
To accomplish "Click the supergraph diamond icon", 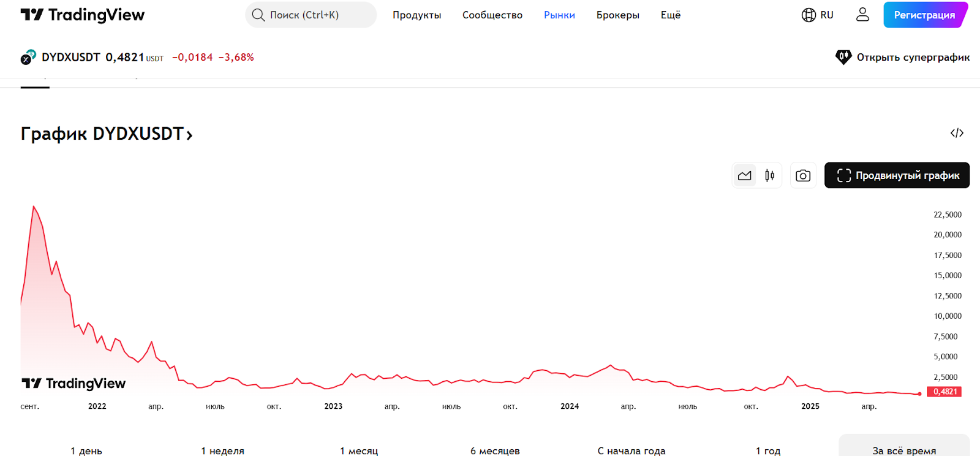I will click(x=843, y=58).
